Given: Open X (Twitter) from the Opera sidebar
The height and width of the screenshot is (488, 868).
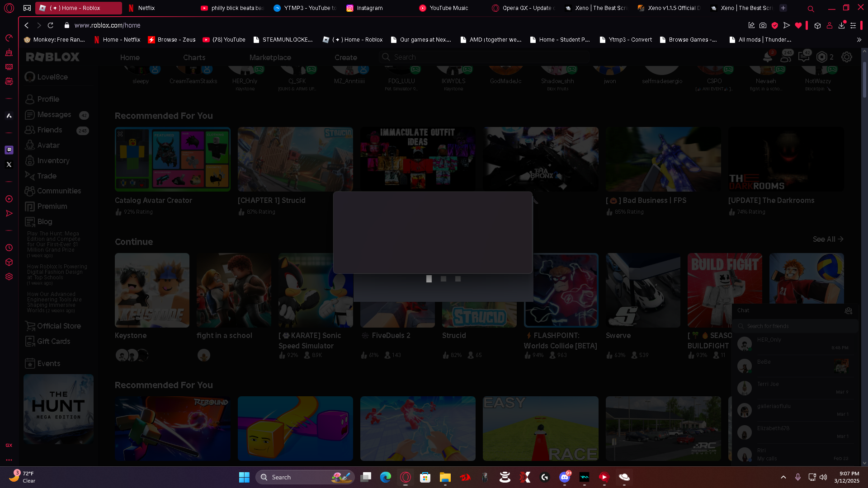Looking at the screenshot, I should [x=9, y=164].
